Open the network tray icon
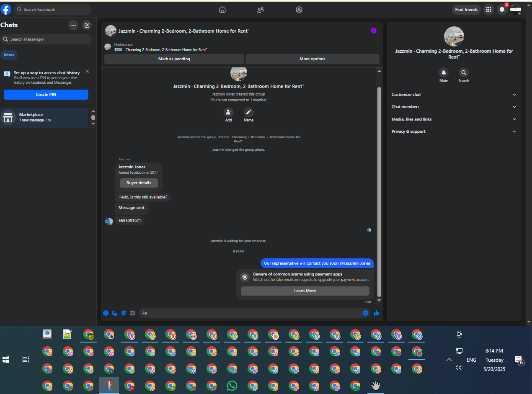 coord(459,351)
